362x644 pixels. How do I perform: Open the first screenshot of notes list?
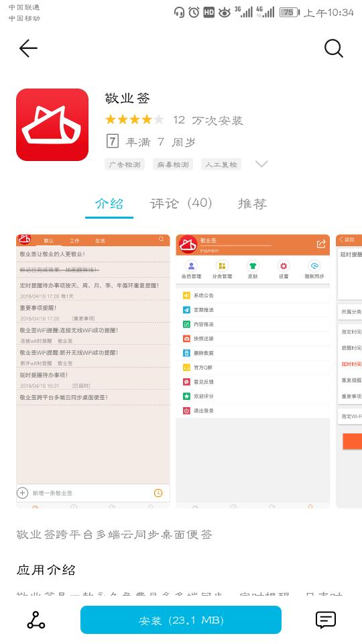(x=93, y=371)
